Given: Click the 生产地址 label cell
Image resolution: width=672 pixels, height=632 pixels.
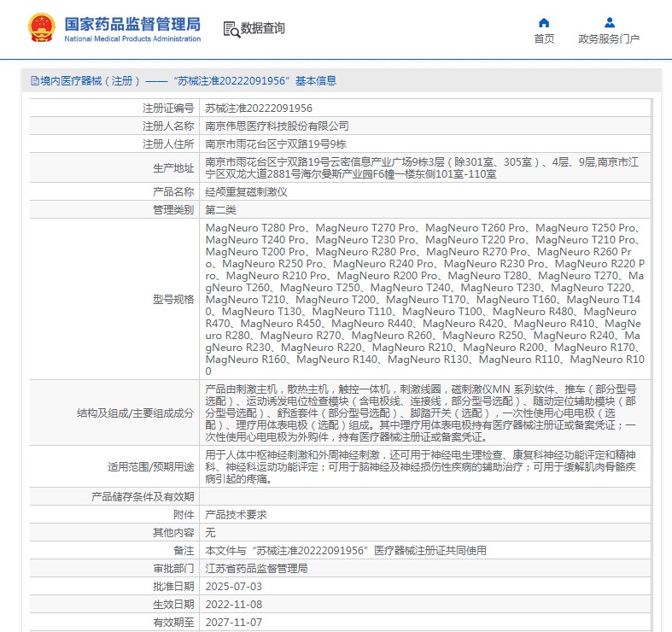Looking at the screenshot, I should [x=114, y=168].
